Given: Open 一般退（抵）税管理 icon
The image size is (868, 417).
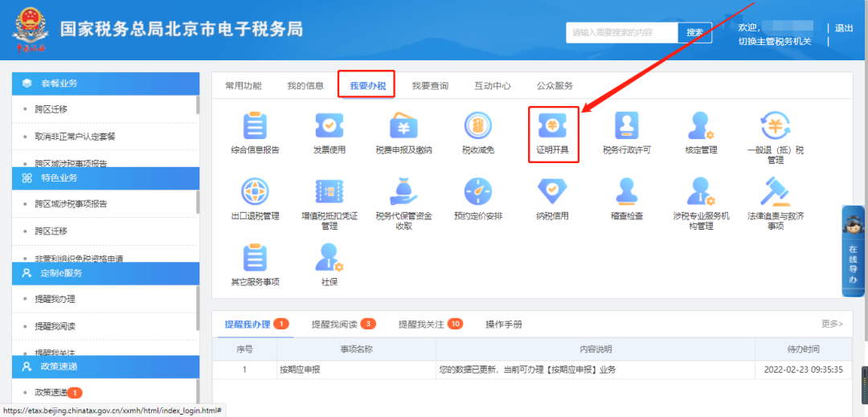Looking at the screenshot, I should [x=775, y=125].
